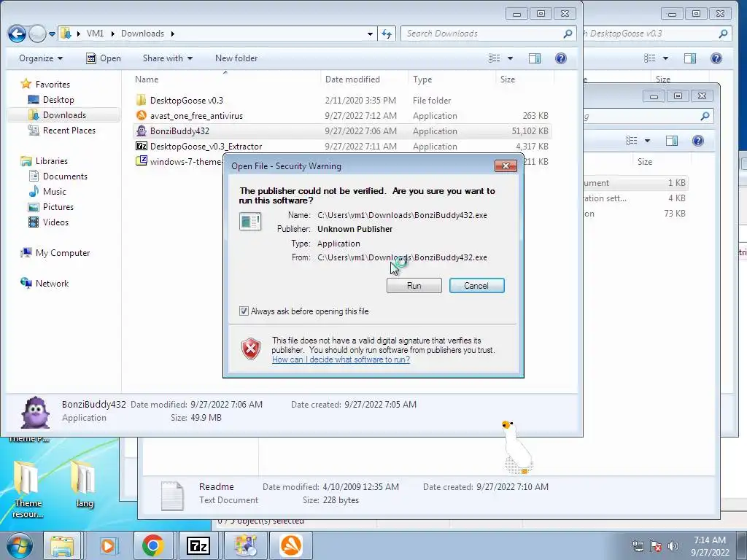Expand the arrow after the Downloads breadcrumb
747x560 pixels.
(x=172, y=34)
